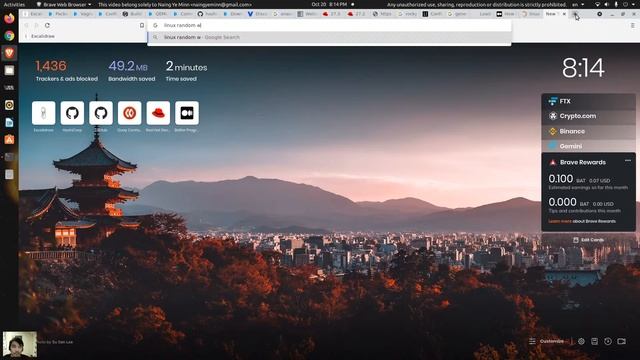Open the settings gear icon at bottom right
The height and width of the screenshot is (360, 640).
point(581,341)
